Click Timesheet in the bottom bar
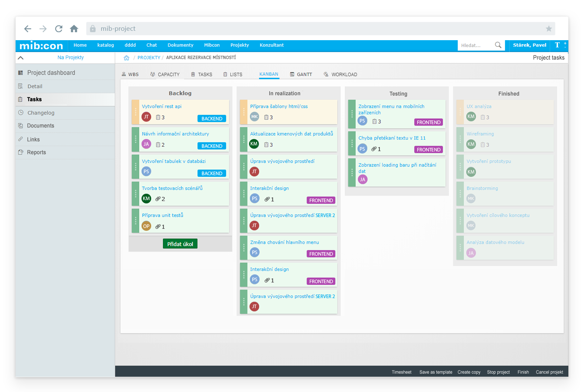 pos(401,372)
